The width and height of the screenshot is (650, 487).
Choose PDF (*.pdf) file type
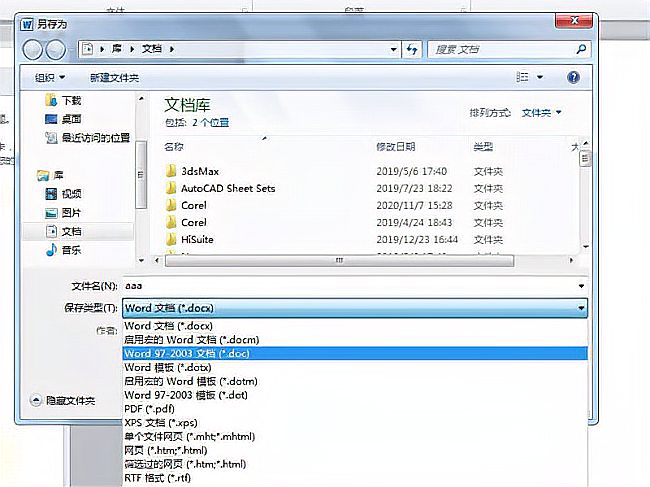pos(355,409)
